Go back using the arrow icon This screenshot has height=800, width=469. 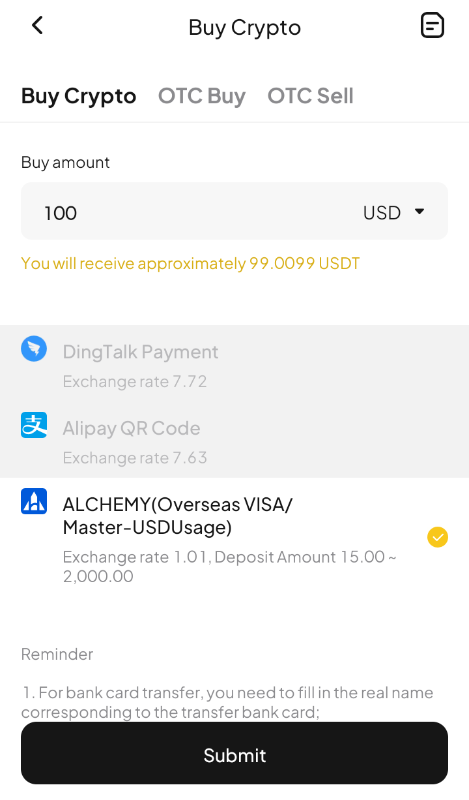pos(37,25)
